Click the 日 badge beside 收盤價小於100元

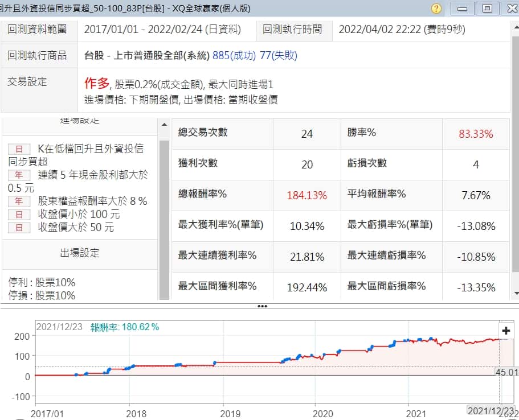tap(19, 215)
